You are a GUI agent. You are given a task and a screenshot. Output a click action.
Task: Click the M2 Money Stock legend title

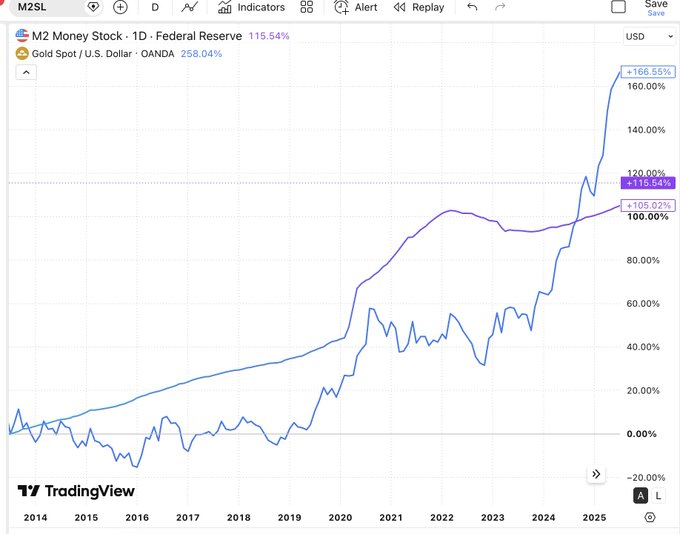click(x=137, y=36)
